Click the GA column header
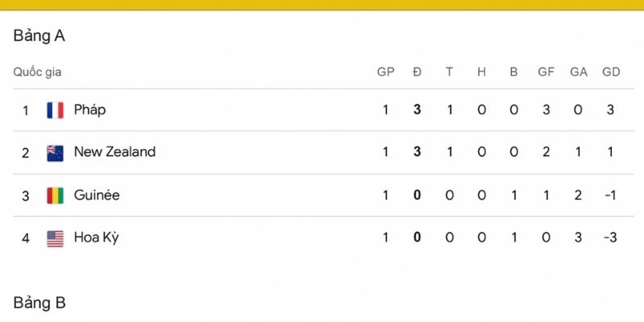 click(x=578, y=72)
